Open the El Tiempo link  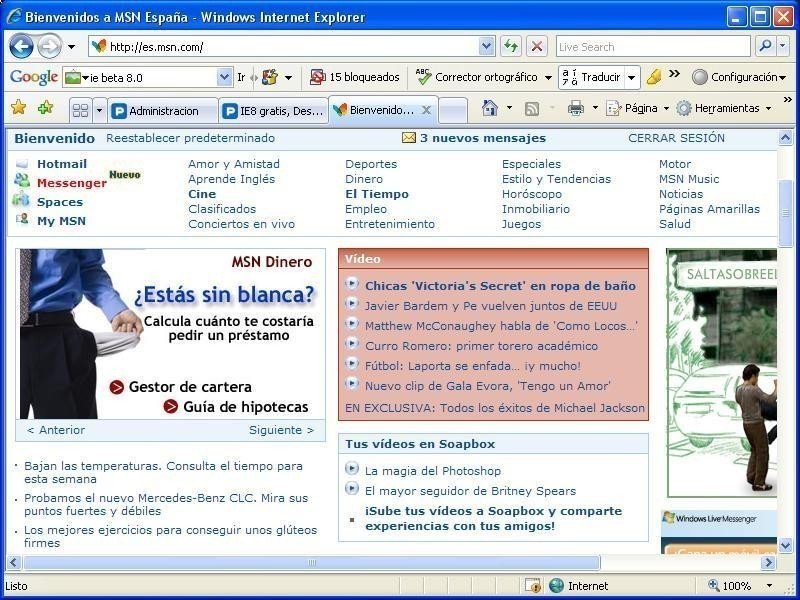point(377,194)
